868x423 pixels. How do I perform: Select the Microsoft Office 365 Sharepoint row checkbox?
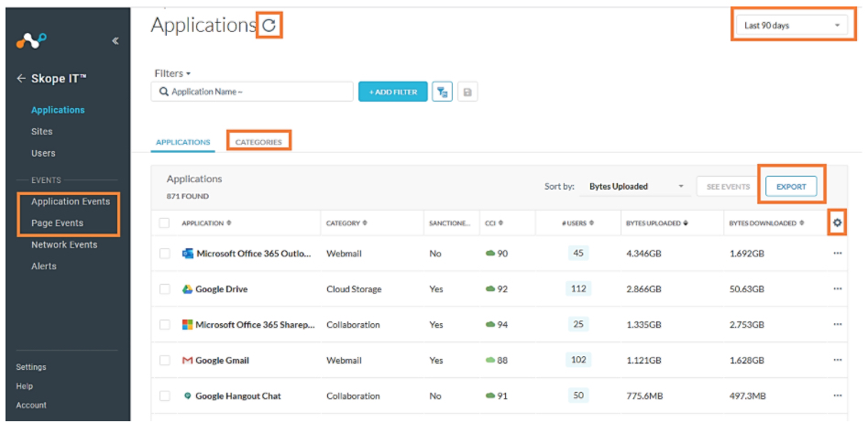164,325
